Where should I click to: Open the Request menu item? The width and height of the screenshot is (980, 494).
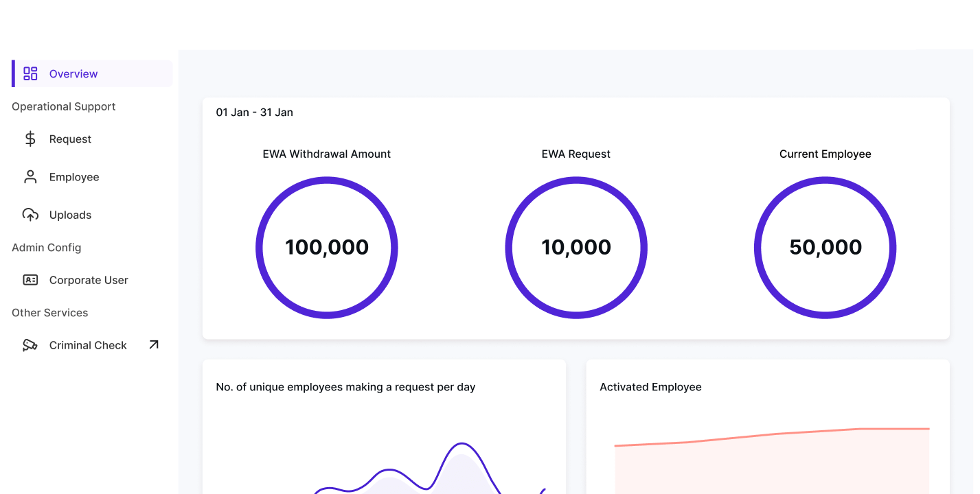70,139
